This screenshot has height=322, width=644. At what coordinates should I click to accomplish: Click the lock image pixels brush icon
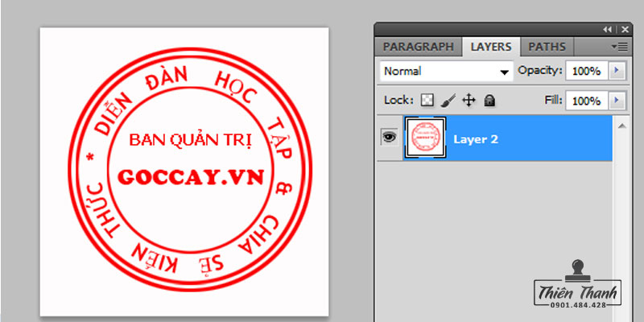(448, 101)
